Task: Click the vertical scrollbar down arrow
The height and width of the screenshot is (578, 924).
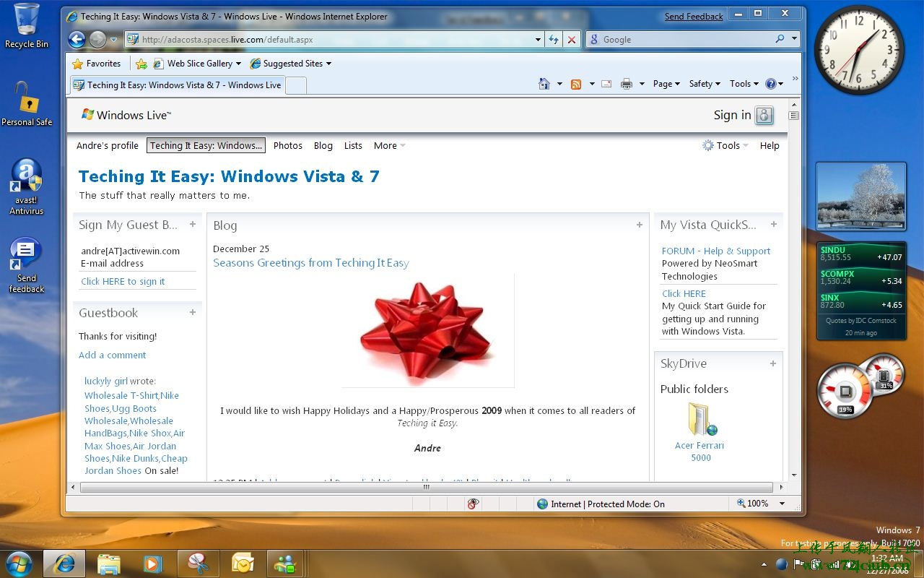Action: click(794, 475)
